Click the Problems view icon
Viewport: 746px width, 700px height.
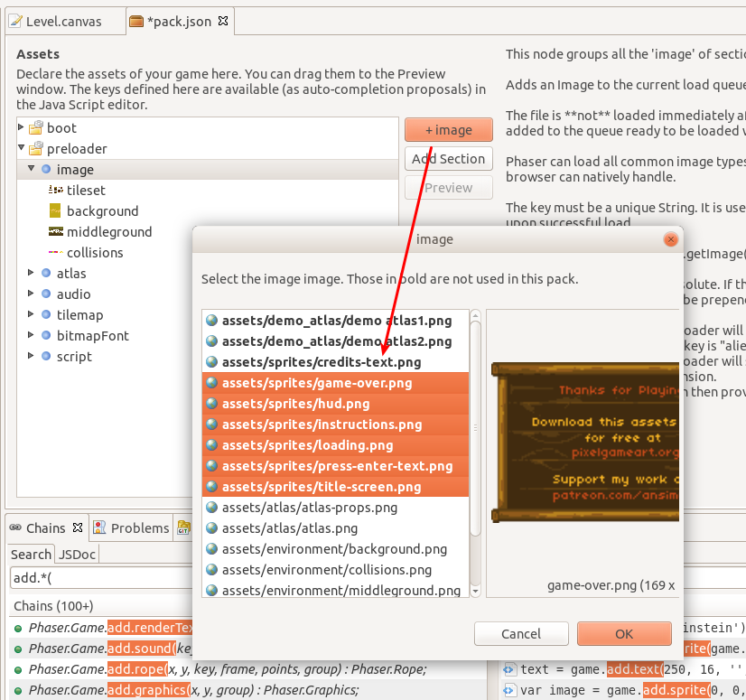coord(99,527)
